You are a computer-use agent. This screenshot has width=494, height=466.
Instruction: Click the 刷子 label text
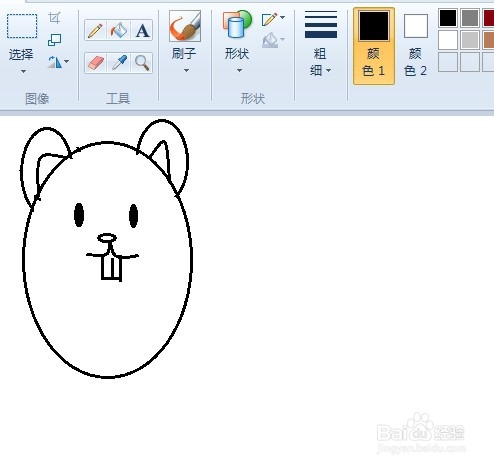184,53
